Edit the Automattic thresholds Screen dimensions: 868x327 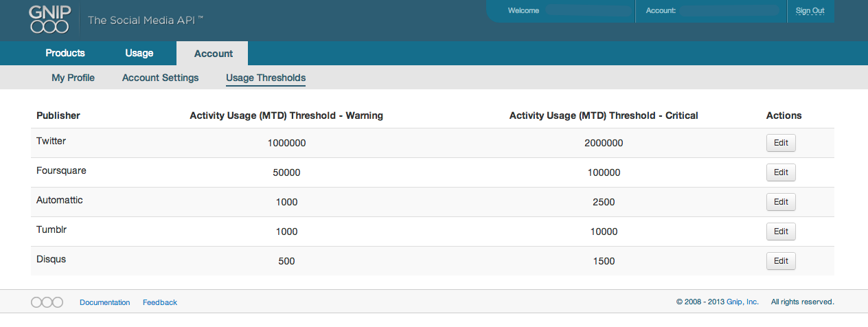pyautogui.click(x=781, y=202)
